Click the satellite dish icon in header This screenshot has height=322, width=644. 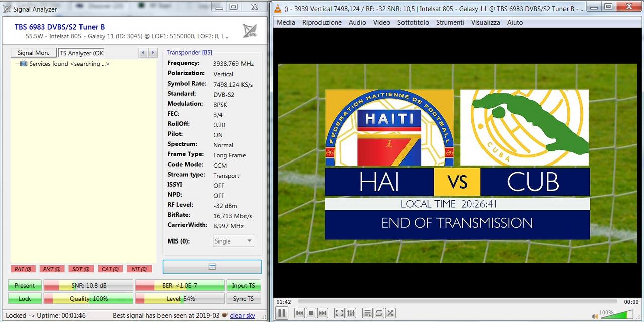pyautogui.click(x=250, y=31)
